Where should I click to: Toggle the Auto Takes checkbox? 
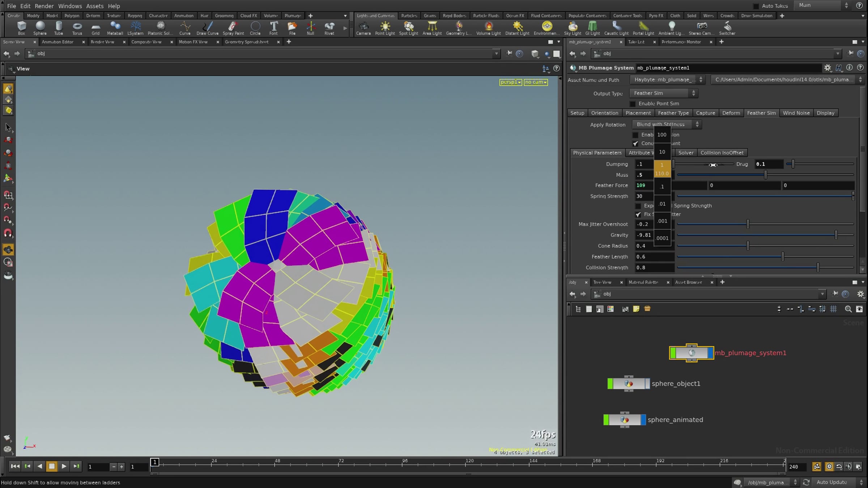tap(756, 6)
